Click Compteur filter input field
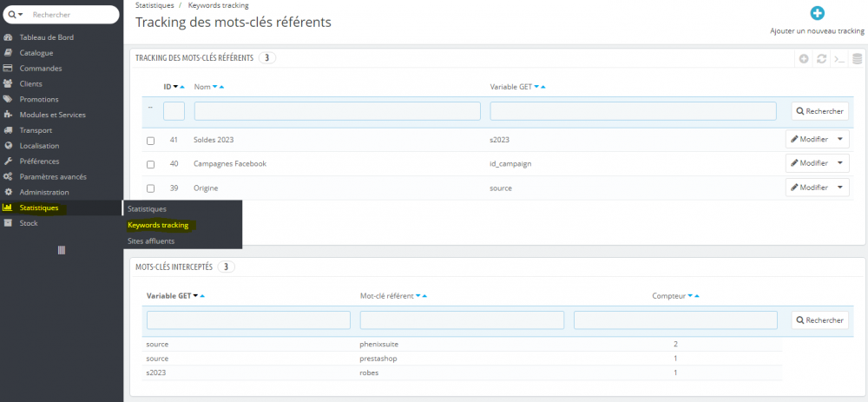Screen dimensions: 868x402 [675, 320]
